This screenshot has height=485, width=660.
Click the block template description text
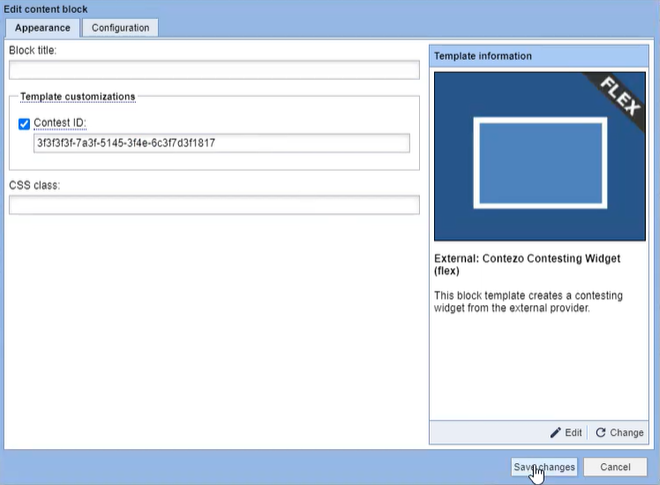528,301
